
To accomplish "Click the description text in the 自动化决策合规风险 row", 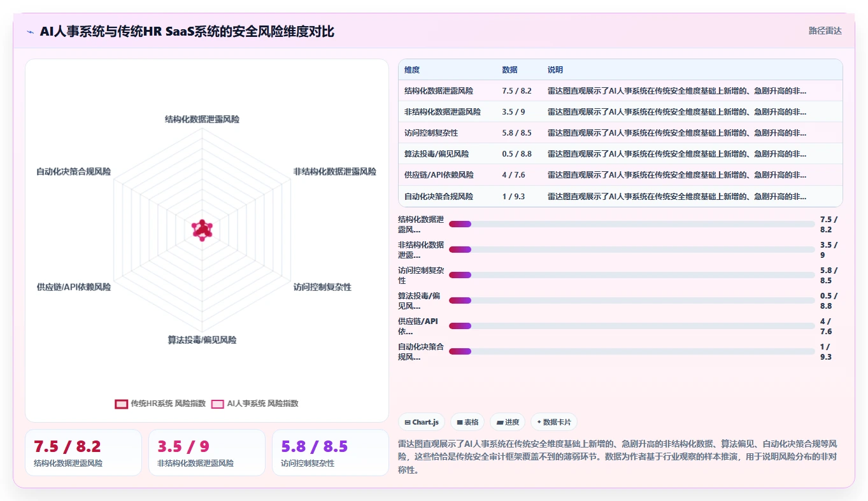I will tap(677, 197).
